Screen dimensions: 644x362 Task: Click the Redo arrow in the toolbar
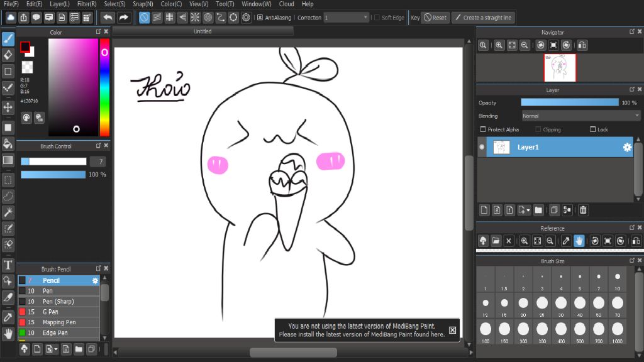point(123,18)
